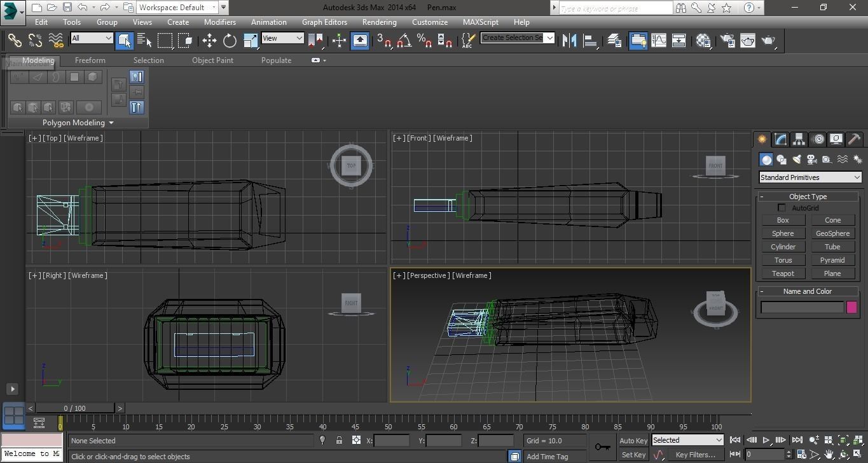Select the Shapes category icon
This screenshot has width=868, height=463.
tap(782, 160)
